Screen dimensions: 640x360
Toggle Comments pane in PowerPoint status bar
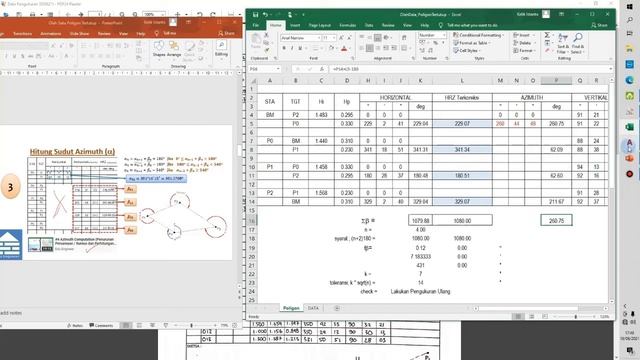click(x=101, y=325)
